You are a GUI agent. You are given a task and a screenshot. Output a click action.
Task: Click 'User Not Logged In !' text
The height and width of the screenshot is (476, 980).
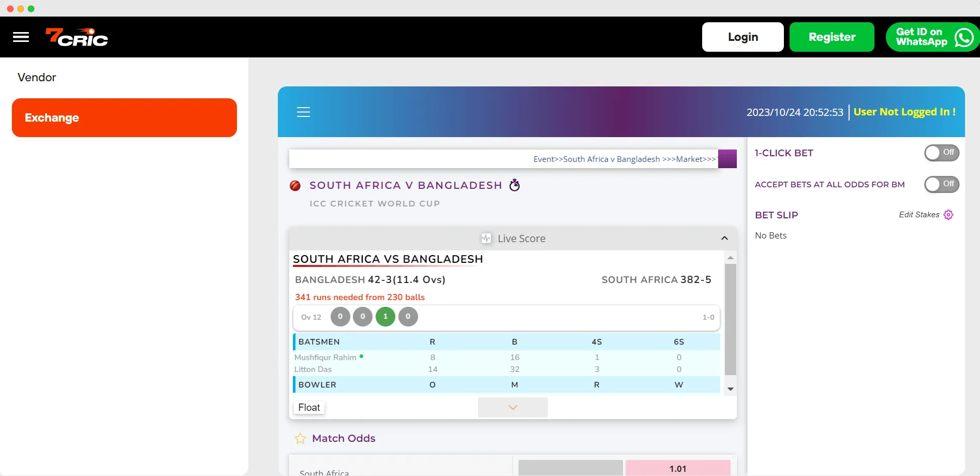904,112
